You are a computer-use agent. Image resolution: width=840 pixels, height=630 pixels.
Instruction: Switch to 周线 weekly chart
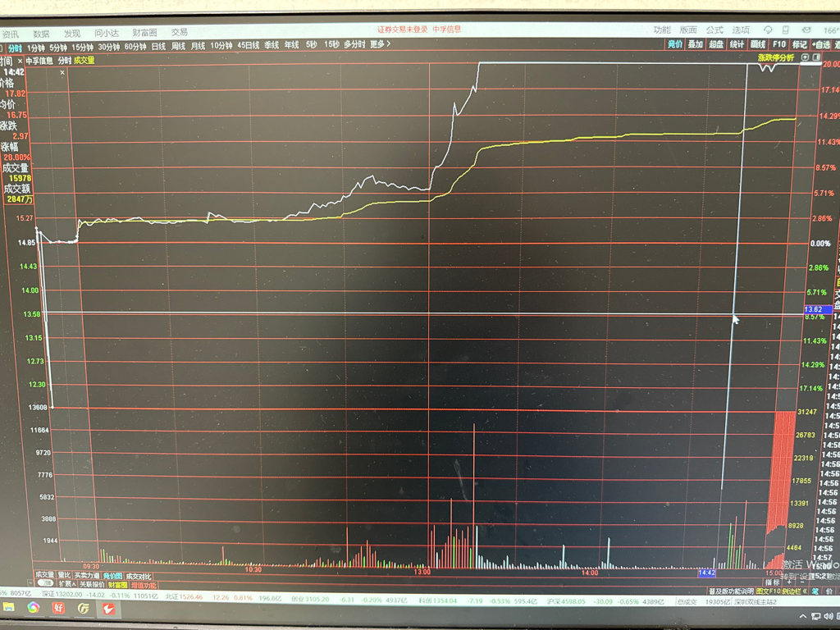[x=178, y=46]
